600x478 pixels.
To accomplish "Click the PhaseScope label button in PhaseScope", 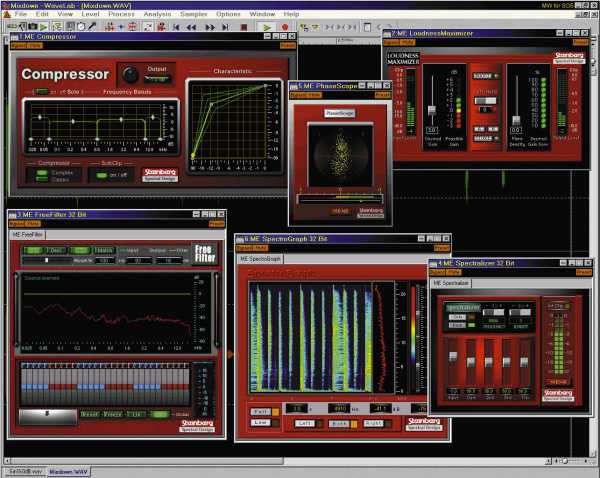I will point(339,113).
